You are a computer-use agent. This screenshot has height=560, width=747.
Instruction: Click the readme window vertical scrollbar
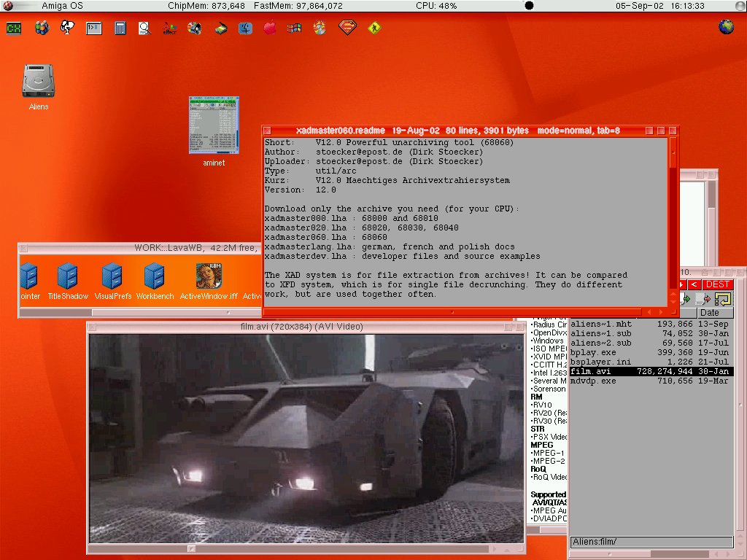point(673,219)
